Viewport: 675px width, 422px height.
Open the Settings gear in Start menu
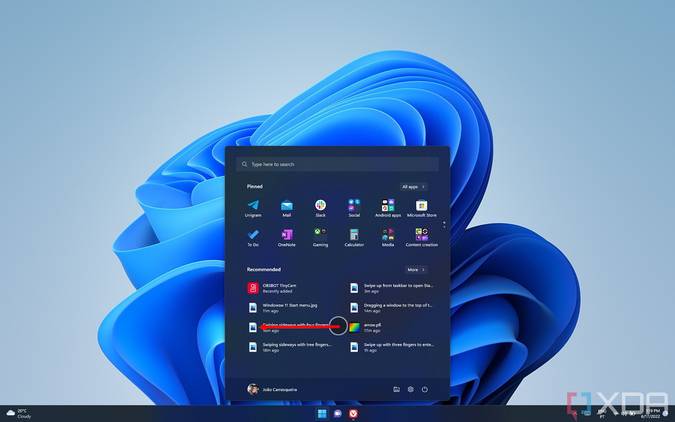click(x=411, y=389)
